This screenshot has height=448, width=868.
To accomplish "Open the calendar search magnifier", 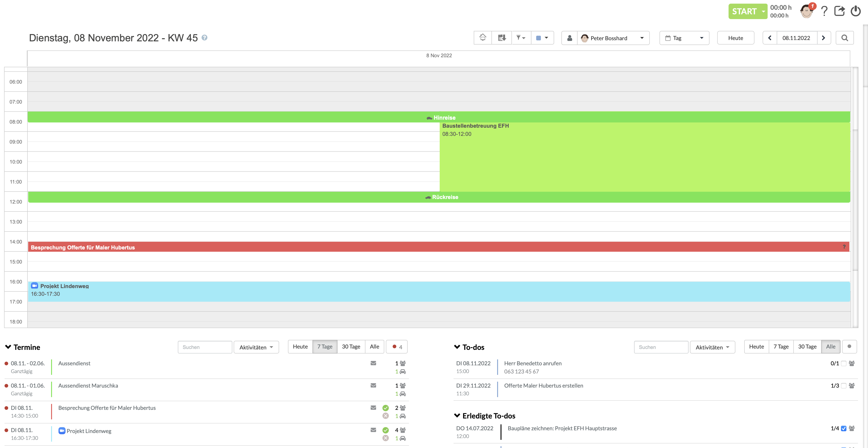I will [x=844, y=38].
